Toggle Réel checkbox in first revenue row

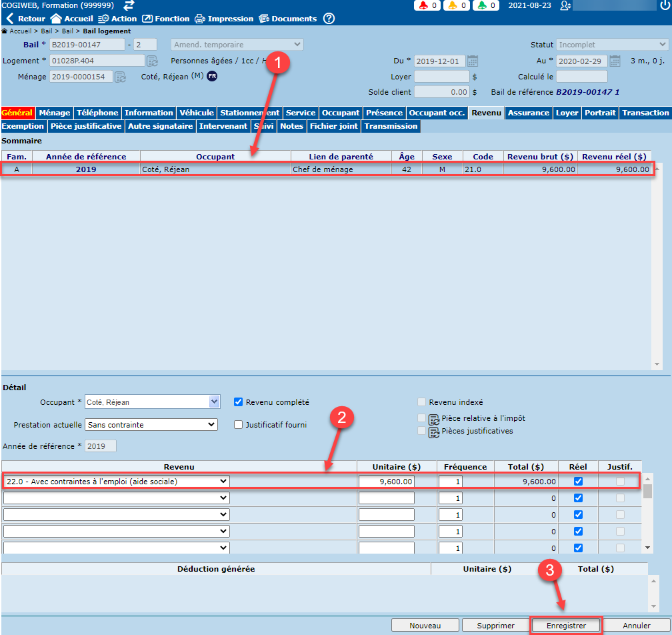(578, 481)
